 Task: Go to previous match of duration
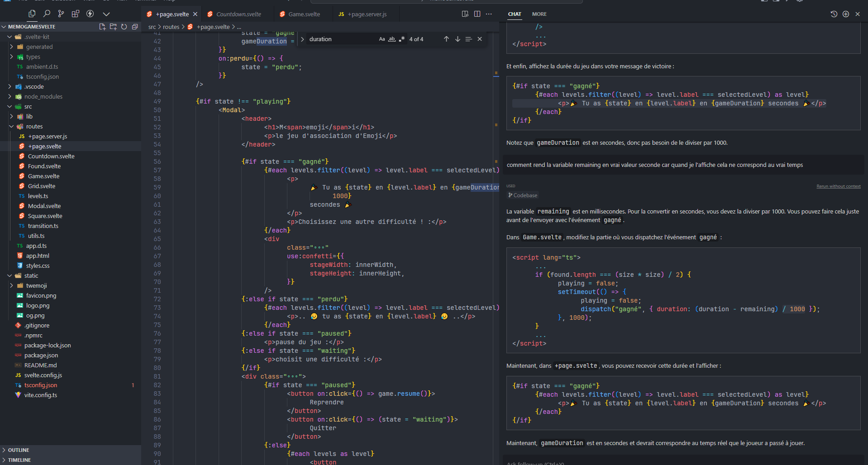pos(446,39)
